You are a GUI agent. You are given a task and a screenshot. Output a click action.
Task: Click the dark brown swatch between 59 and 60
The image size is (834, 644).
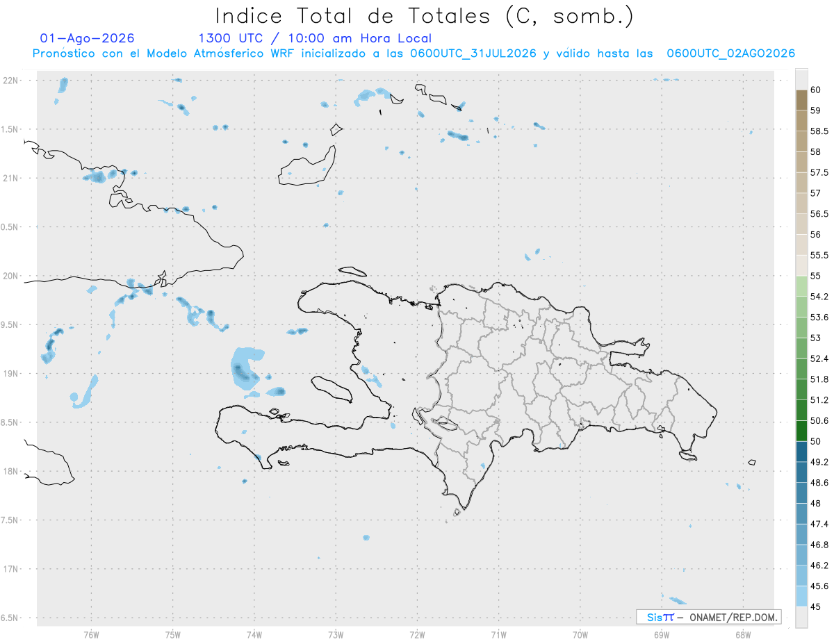[x=801, y=100]
